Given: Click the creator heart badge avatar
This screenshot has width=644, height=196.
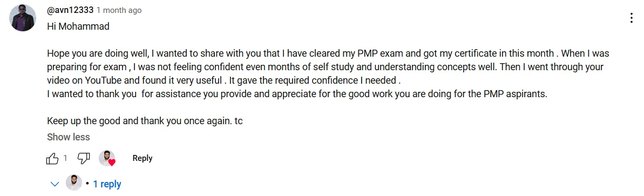Looking at the screenshot, I should tap(107, 158).
